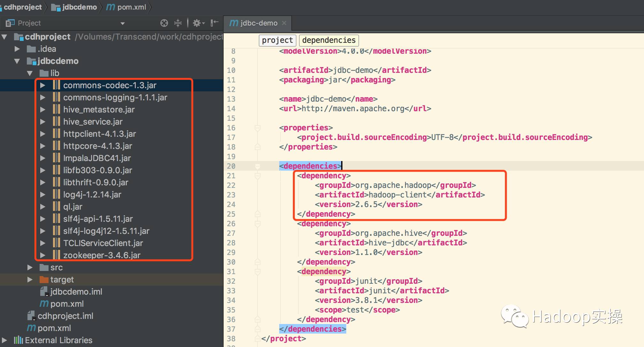644x347 pixels.
Task: Click the dependencies breadcrumb
Action: coord(329,40)
